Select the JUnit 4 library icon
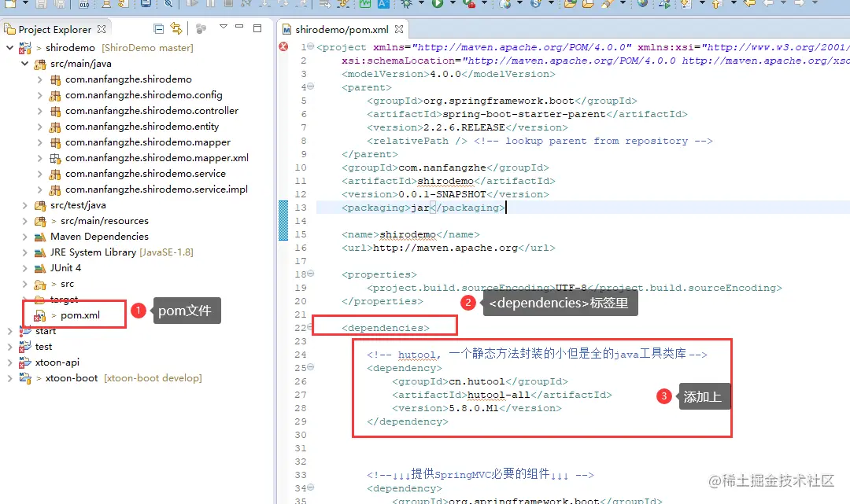 (x=40, y=268)
